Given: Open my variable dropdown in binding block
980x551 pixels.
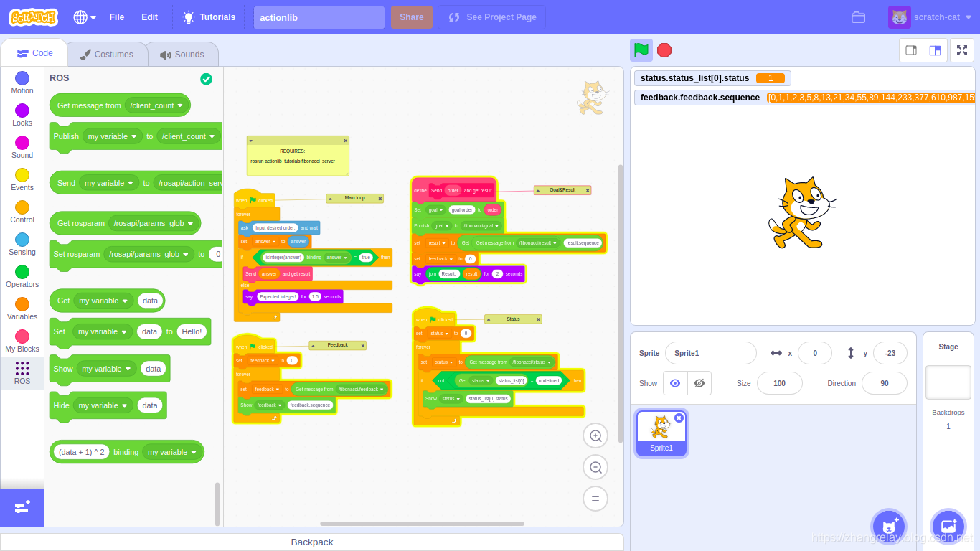Looking at the screenshot, I should click(x=172, y=452).
